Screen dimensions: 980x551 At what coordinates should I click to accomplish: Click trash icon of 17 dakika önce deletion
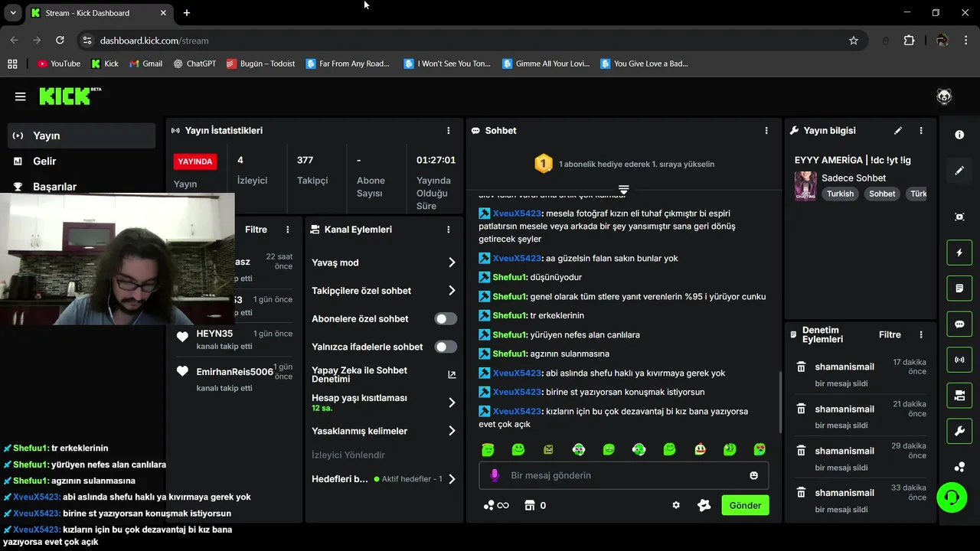pos(801,367)
